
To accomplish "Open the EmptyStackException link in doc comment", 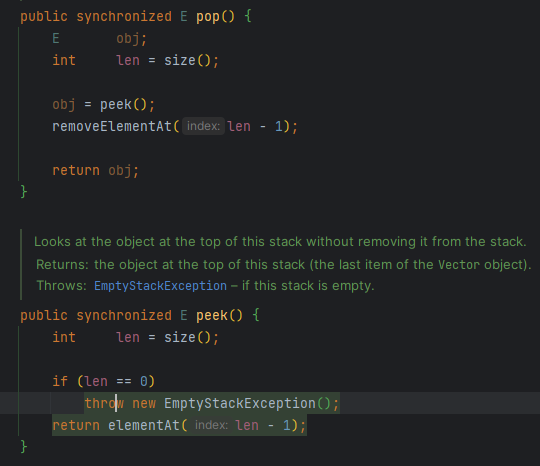I will pyautogui.click(x=160, y=286).
